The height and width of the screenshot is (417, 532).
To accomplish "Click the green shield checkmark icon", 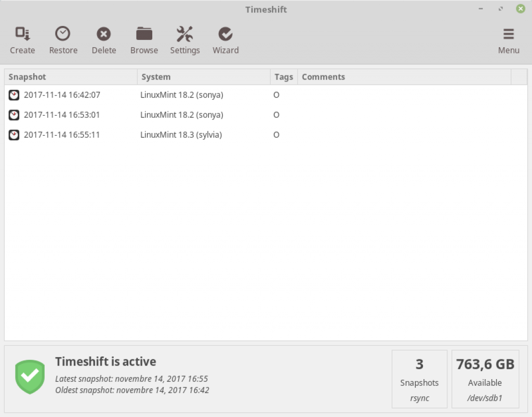I will coord(30,376).
